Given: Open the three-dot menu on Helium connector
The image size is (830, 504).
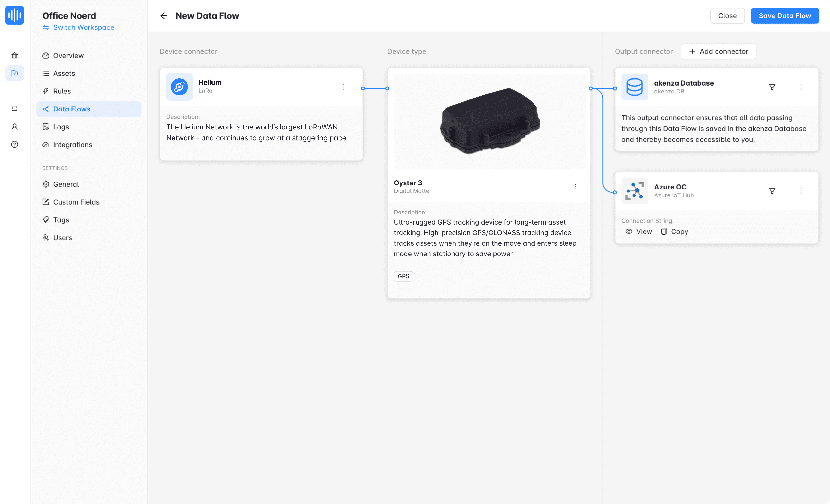Looking at the screenshot, I should (344, 87).
